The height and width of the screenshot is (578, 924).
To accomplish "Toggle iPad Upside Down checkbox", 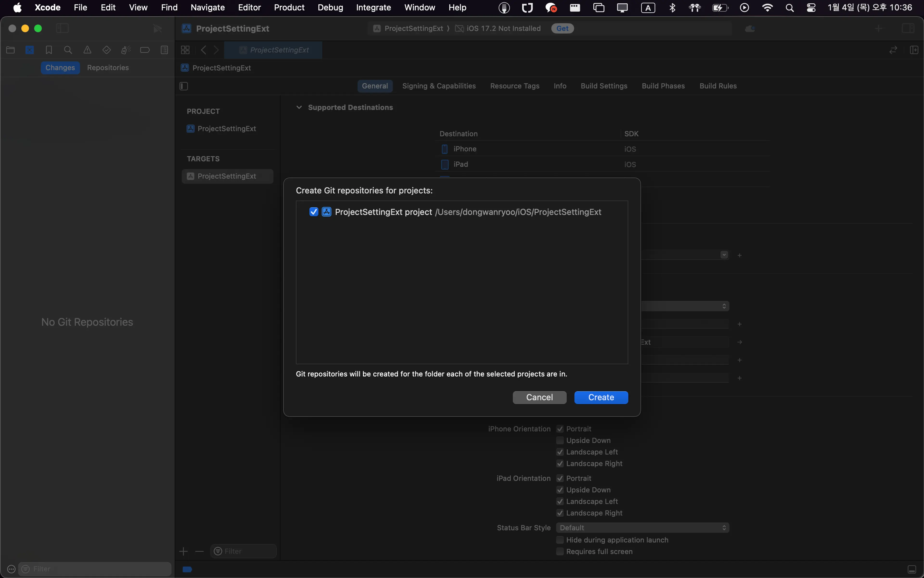I will click(x=560, y=490).
